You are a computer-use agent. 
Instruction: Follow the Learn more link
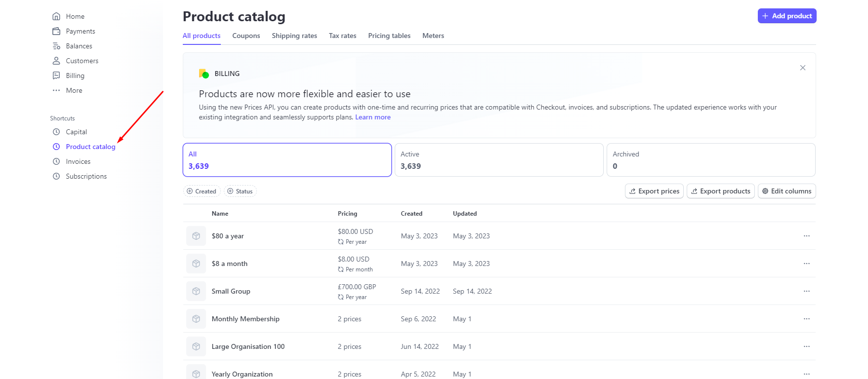[372, 117]
